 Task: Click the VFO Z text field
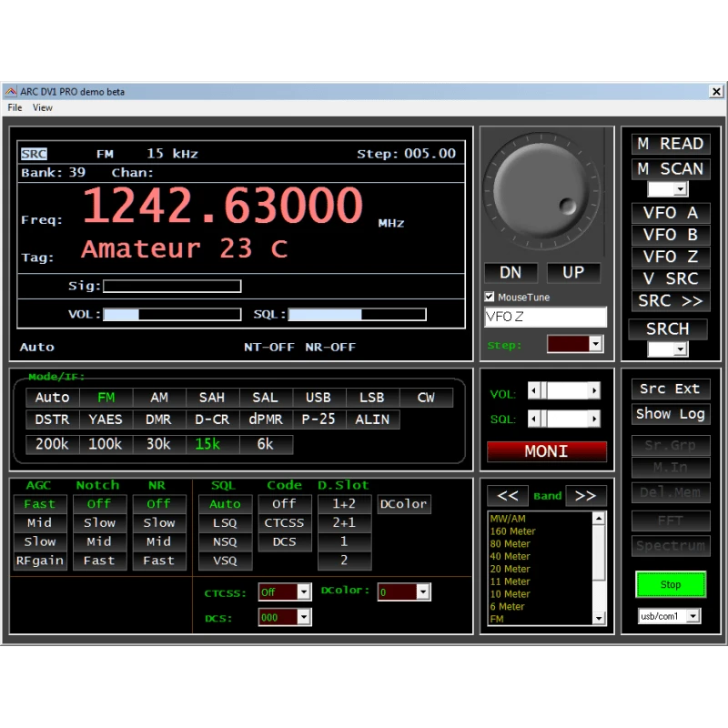[x=545, y=317]
